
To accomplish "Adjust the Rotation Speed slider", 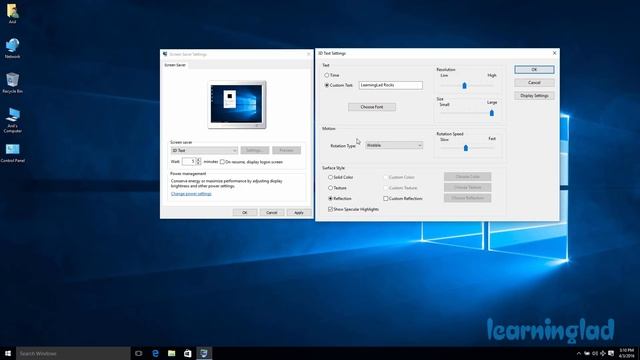I will pos(466,148).
